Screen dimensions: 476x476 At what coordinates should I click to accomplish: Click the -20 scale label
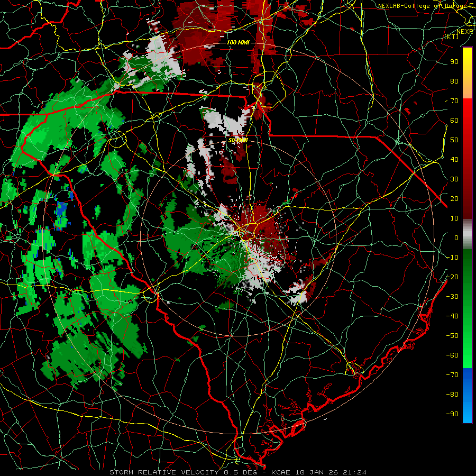pyautogui.click(x=452, y=277)
